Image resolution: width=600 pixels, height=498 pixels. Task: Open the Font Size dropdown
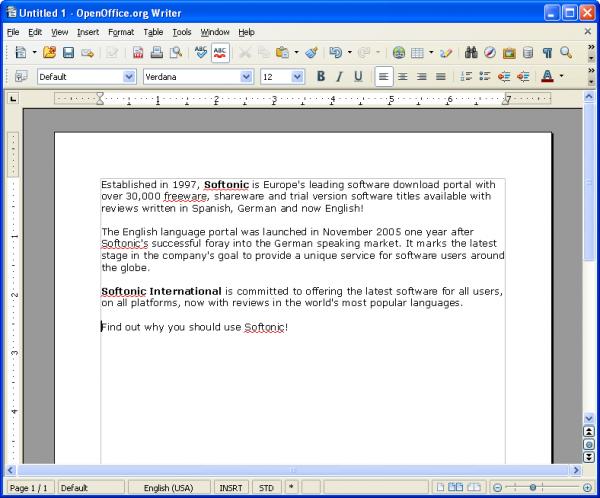tap(297, 77)
